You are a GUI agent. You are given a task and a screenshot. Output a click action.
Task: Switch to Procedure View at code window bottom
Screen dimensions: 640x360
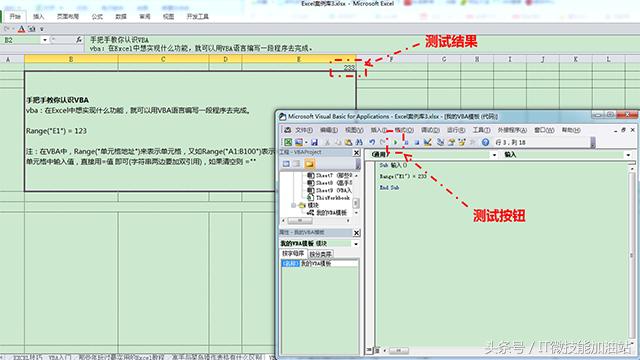369,350
